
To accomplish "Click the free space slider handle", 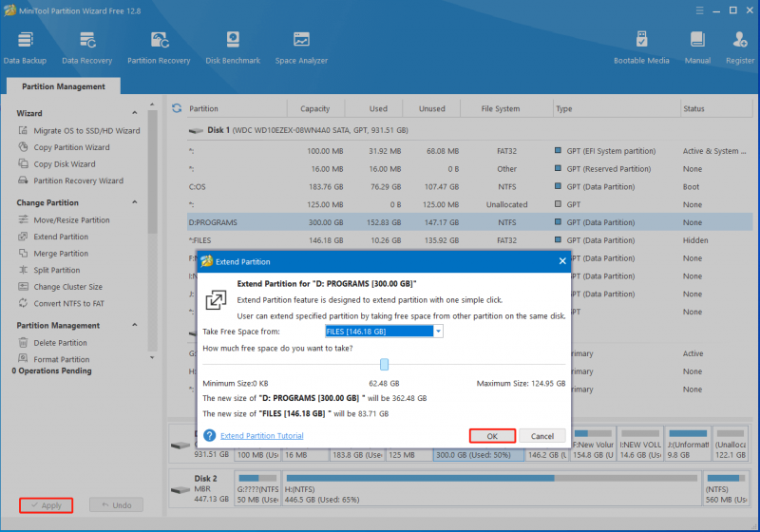I will [385, 365].
